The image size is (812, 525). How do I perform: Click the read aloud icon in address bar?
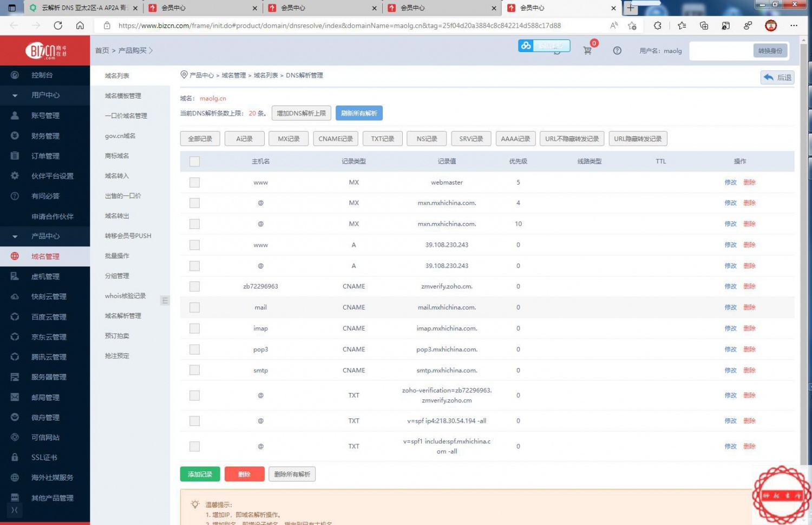pyautogui.click(x=614, y=25)
